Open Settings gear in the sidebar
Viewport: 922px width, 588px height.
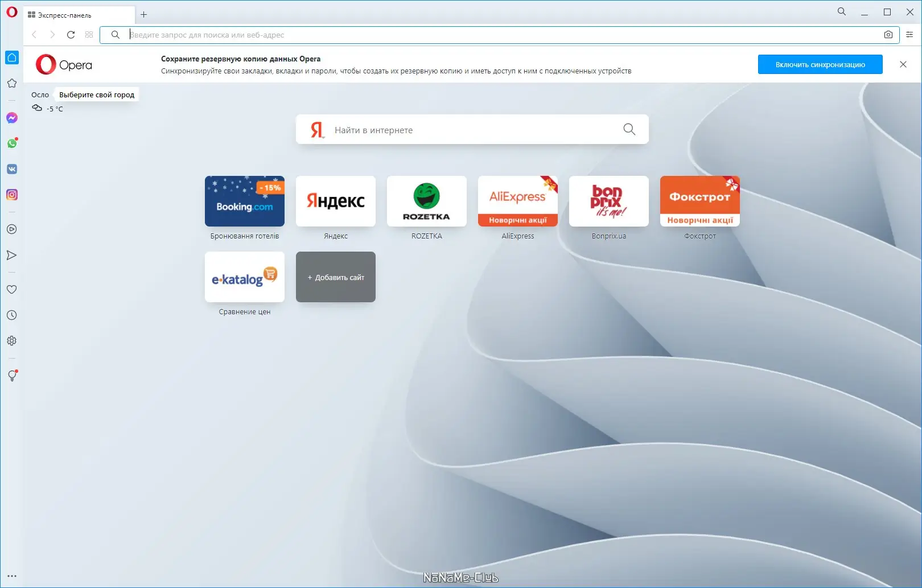(12, 341)
